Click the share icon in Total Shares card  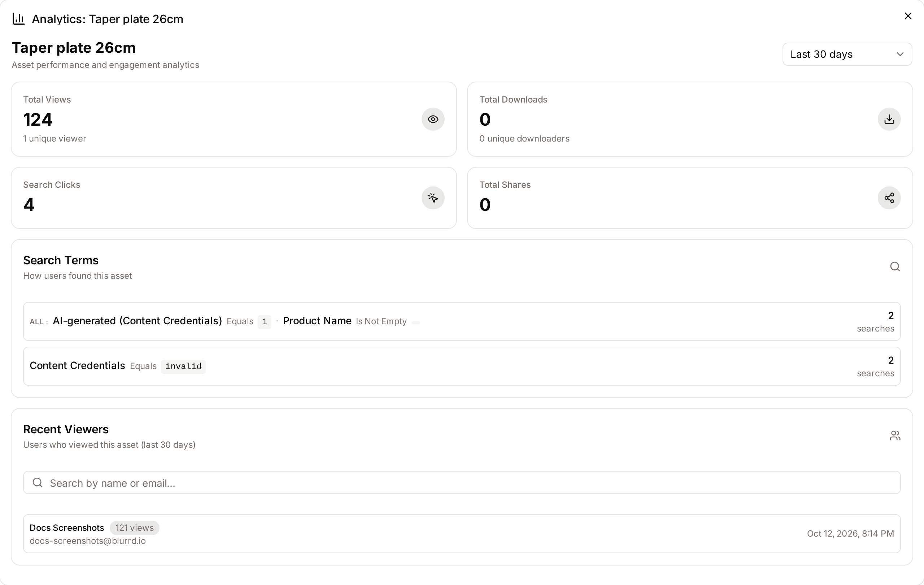point(889,198)
